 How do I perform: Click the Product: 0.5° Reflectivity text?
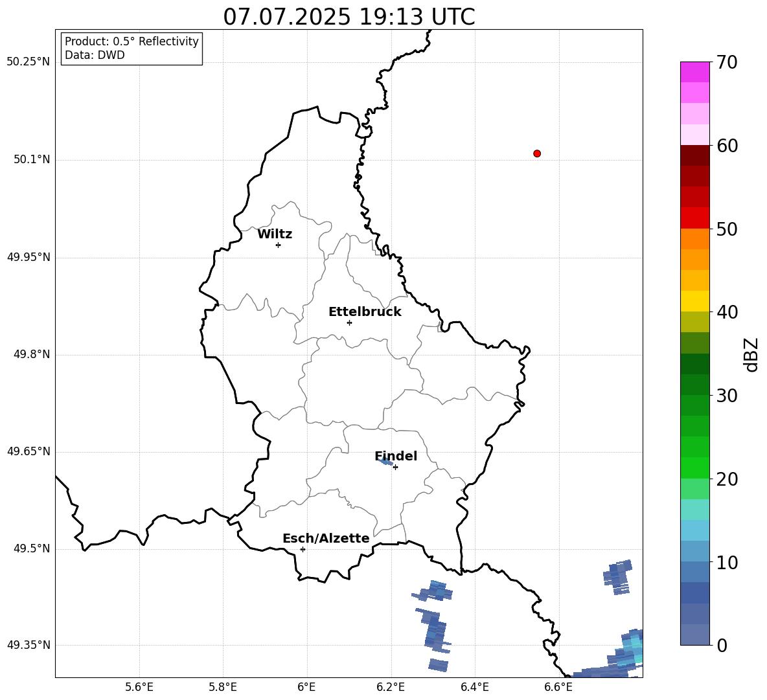point(132,41)
